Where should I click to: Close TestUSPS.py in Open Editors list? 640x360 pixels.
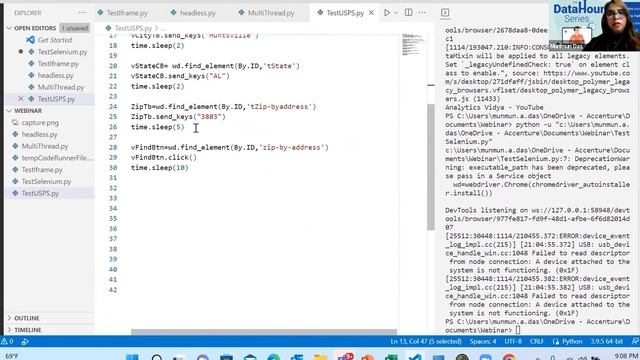(20, 99)
